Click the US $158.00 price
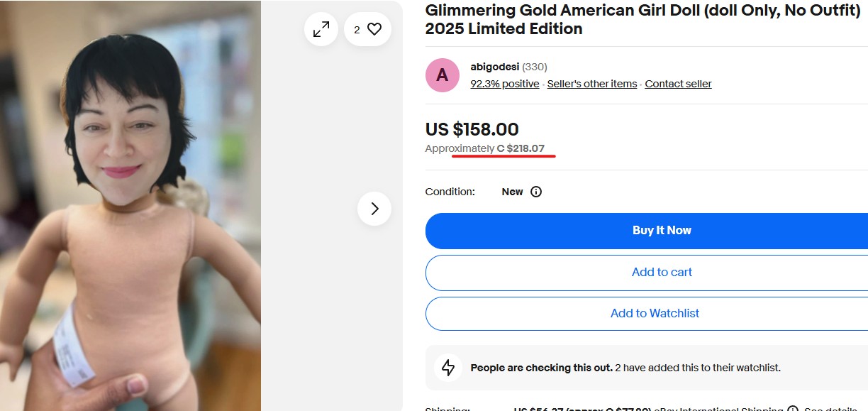This screenshot has width=868, height=411. click(472, 129)
